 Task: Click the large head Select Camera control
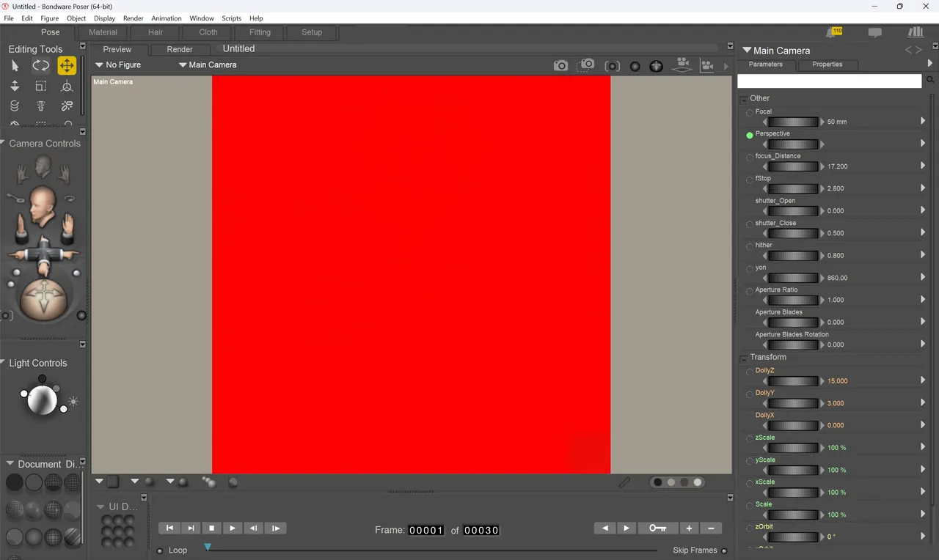[x=43, y=206]
